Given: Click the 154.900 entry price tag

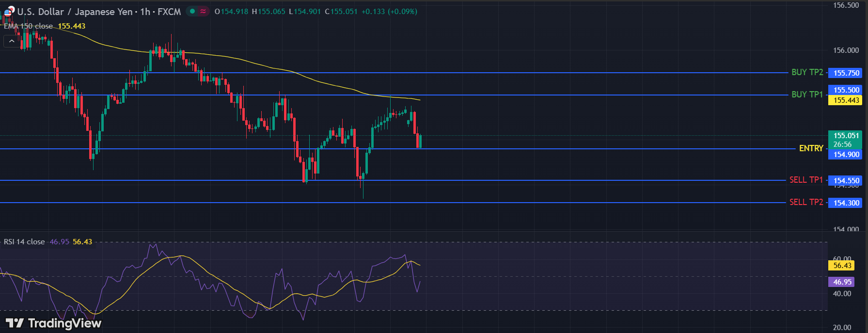Looking at the screenshot, I should pyautogui.click(x=846, y=155).
